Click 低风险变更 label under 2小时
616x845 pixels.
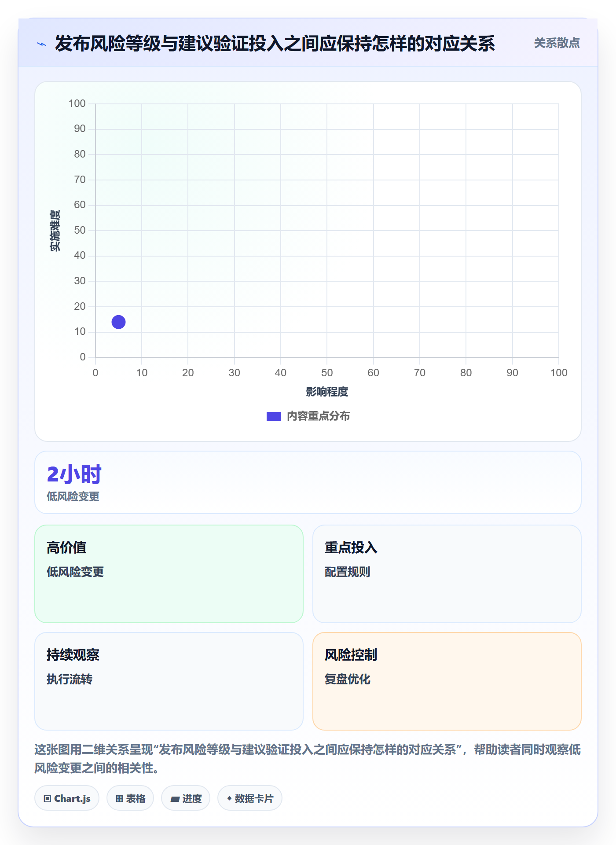click(73, 497)
